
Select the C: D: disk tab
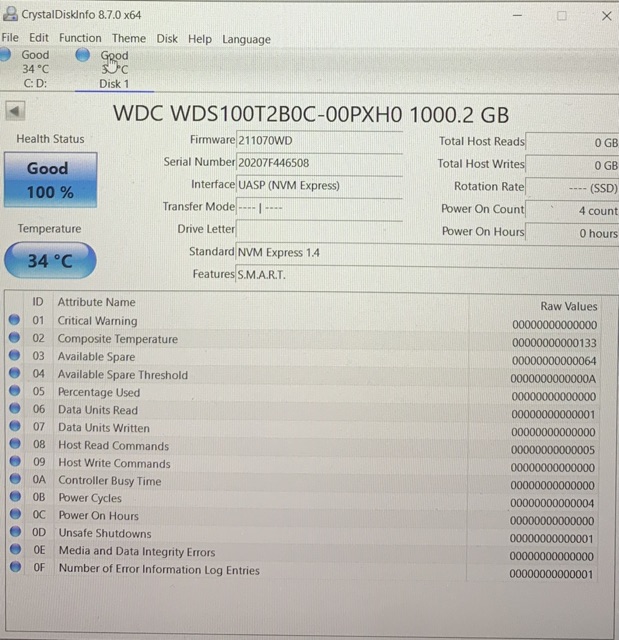[35, 69]
